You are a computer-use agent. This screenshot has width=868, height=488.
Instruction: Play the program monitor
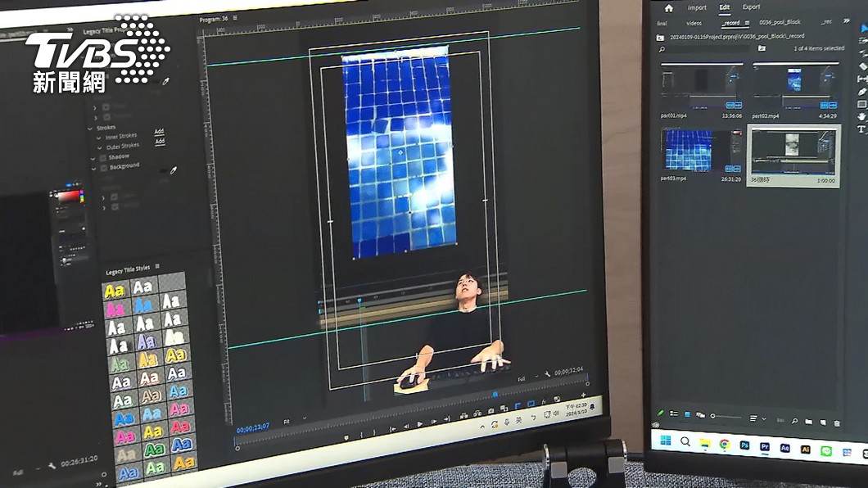(x=419, y=424)
